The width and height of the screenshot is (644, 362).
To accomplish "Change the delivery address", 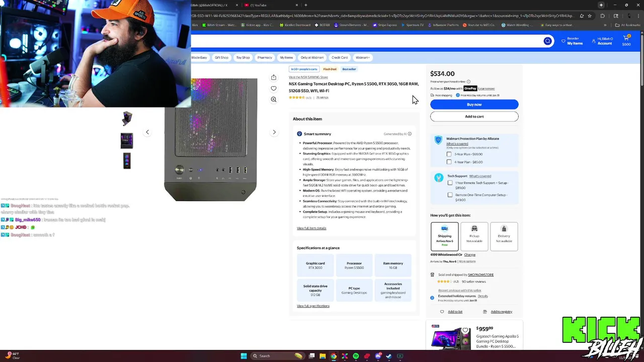I will (x=470, y=255).
